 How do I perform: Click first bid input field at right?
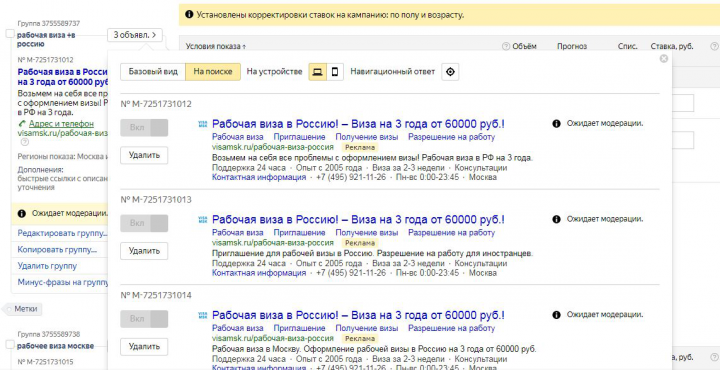[x=683, y=103]
